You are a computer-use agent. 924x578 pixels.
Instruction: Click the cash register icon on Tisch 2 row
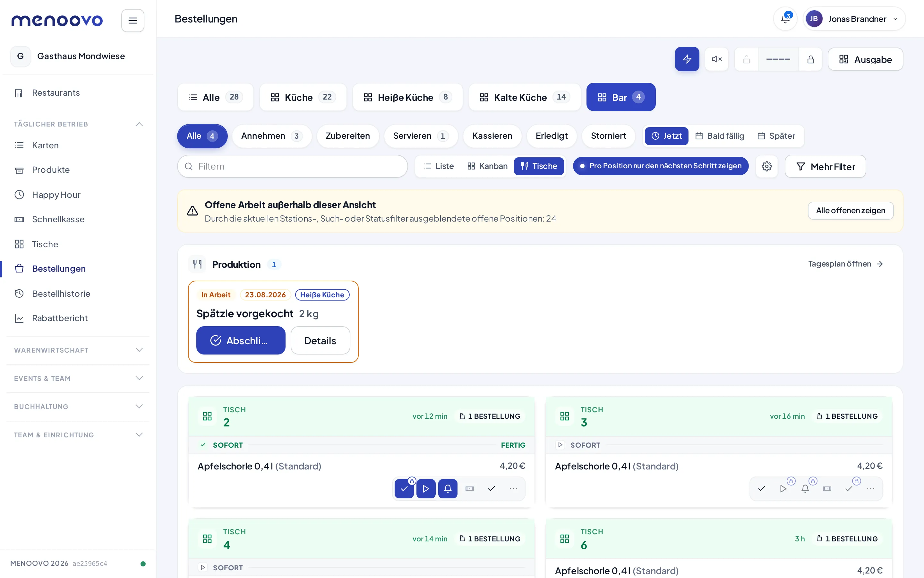click(x=470, y=488)
